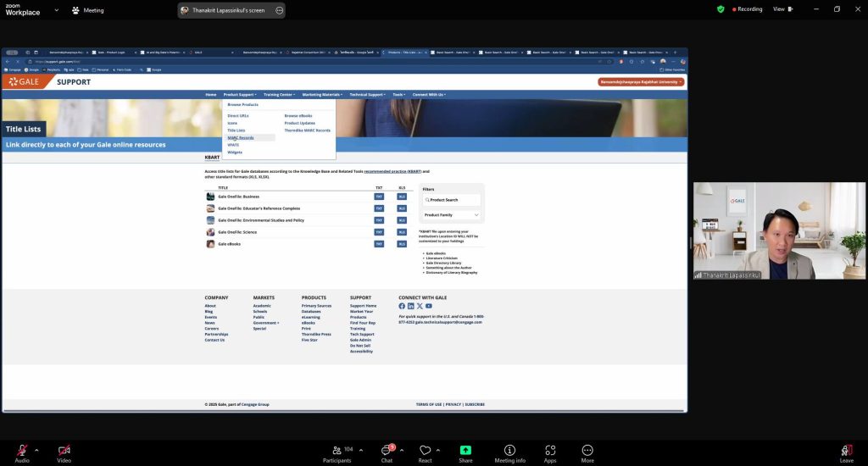
Task: Open the Subscribe footer link
Action: point(475,404)
